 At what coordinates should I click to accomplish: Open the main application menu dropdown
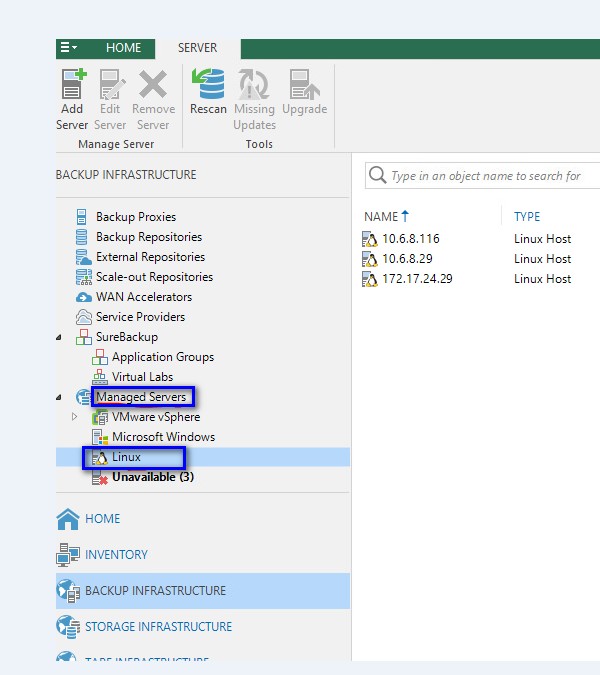pos(69,48)
